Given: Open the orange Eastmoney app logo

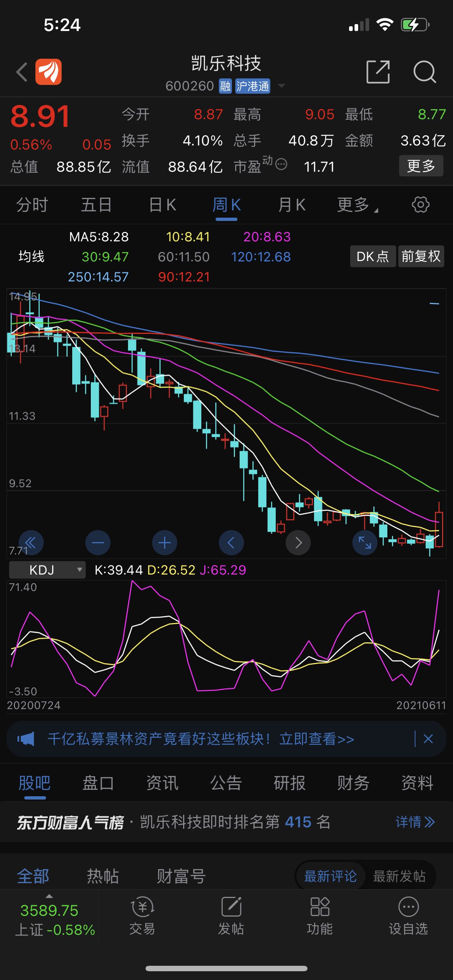Looking at the screenshot, I should pyautogui.click(x=49, y=71).
